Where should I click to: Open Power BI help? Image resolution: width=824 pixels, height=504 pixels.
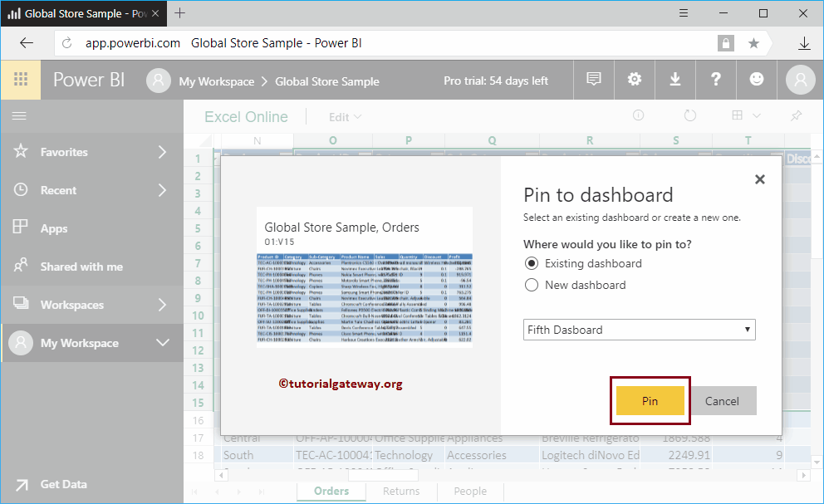tap(716, 80)
